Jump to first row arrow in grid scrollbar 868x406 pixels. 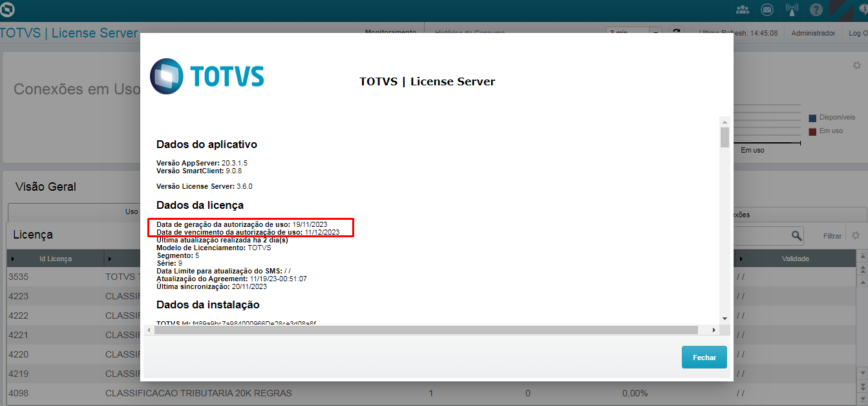[x=862, y=256]
